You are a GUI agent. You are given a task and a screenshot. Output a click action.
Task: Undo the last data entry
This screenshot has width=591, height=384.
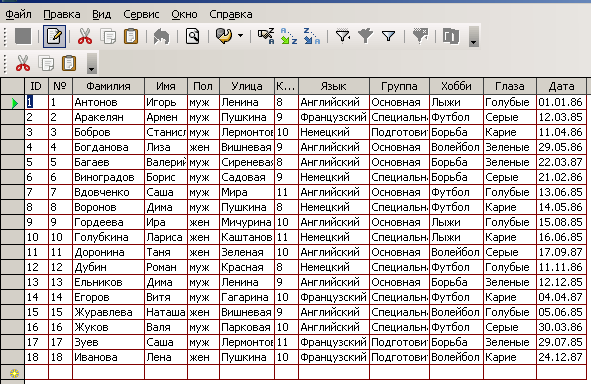click(x=161, y=37)
